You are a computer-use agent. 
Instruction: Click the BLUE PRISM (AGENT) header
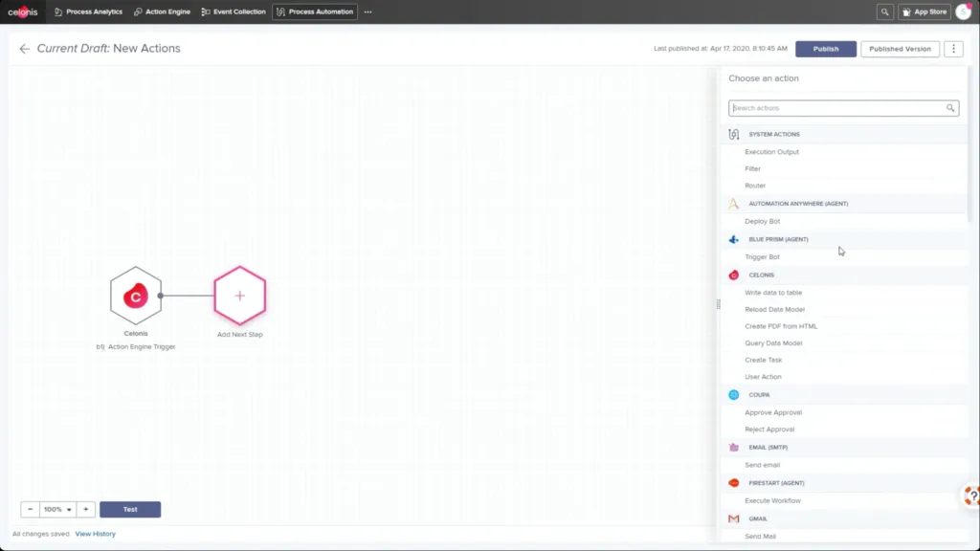(778, 239)
